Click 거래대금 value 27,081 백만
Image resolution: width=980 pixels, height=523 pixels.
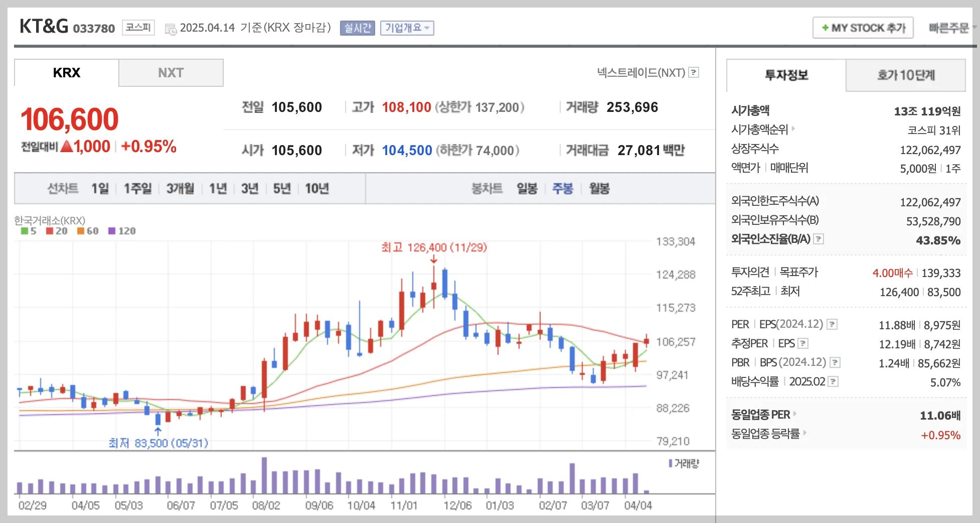[651, 151]
